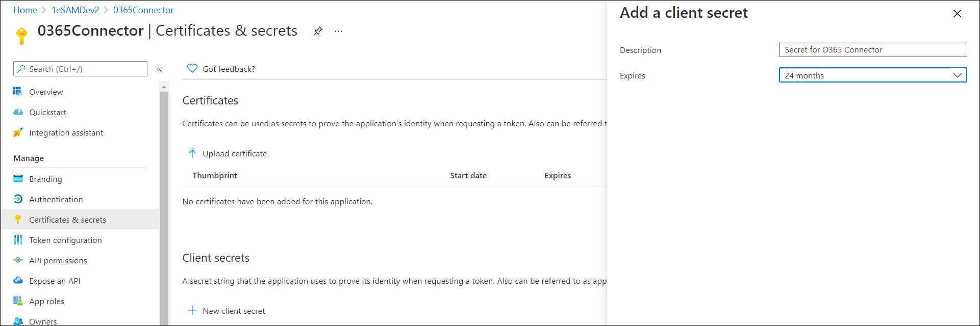
Task: Click the Description text input field
Action: pyautogui.click(x=872, y=50)
